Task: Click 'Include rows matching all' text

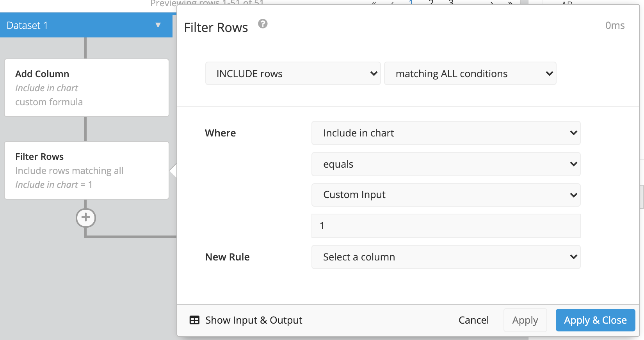Action: (x=69, y=171)
